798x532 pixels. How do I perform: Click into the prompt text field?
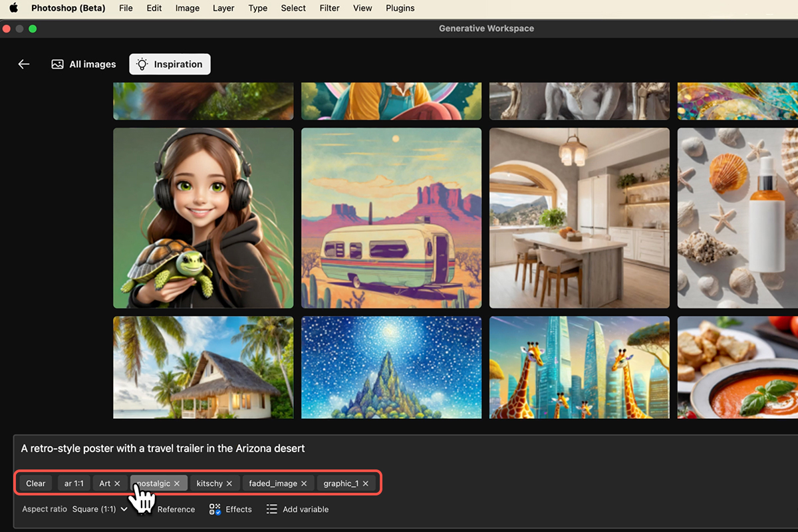tap(406, 449)
